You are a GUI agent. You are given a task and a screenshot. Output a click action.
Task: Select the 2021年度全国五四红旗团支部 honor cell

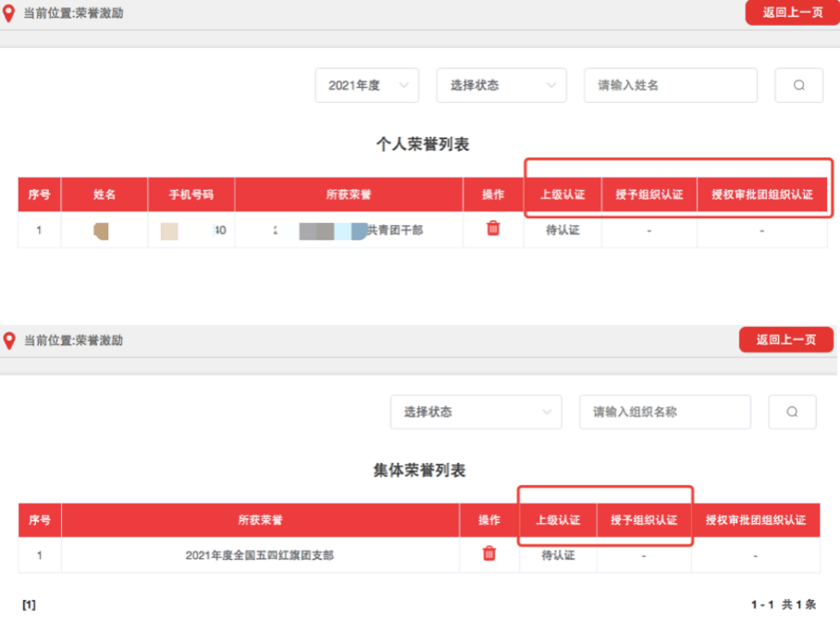(260, 555)
